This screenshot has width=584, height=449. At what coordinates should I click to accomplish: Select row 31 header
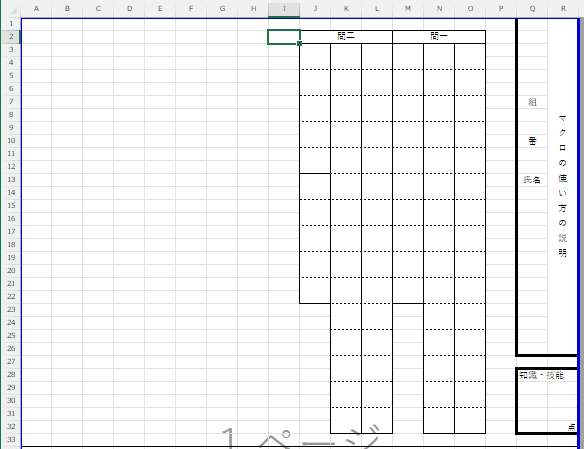click(x=11, y=413)
